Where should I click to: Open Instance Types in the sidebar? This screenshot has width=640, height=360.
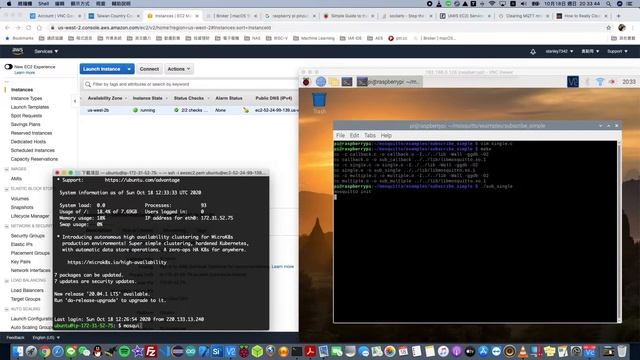(x=26, y=98)
